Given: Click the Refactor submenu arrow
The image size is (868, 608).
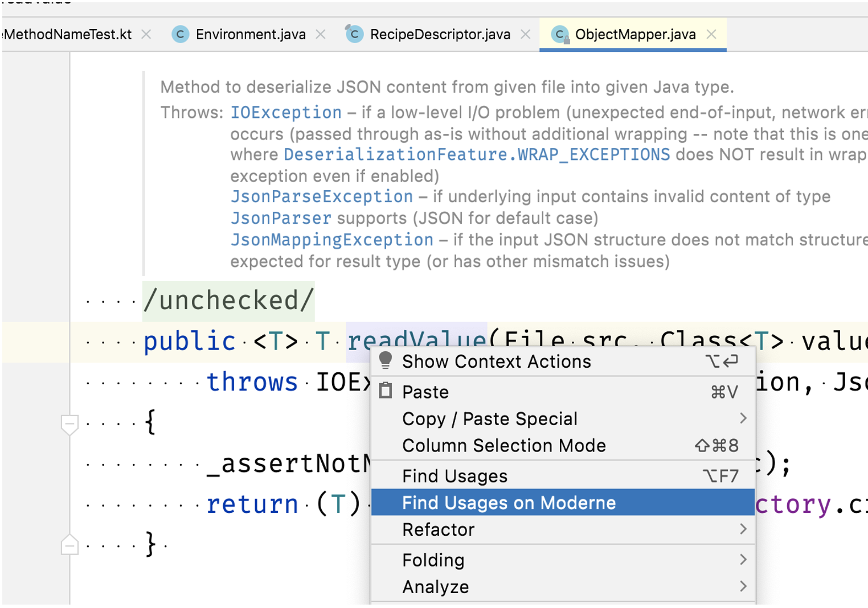Looking at the screenshot, I should coord(743,529).
